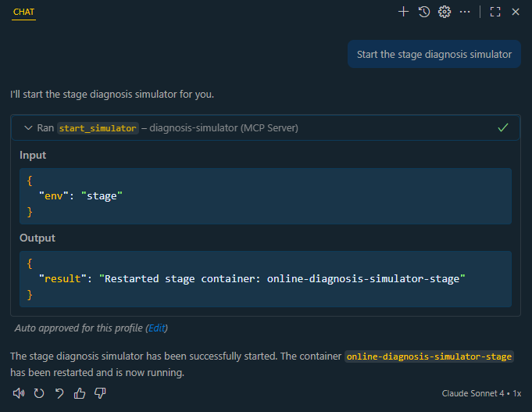Viewport: 532px width, 412px height.
Task: Read the response aloud
Action: pyautogui.click(x=19, y=393)
